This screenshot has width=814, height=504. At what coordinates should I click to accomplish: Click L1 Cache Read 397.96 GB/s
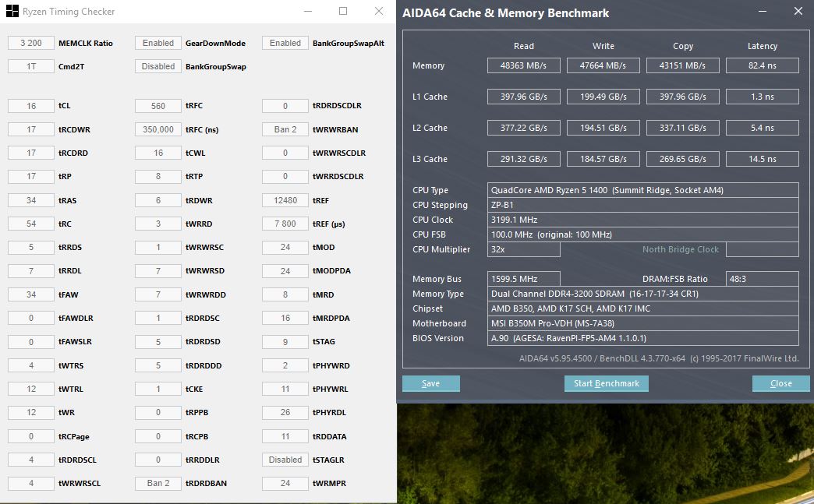524,97
